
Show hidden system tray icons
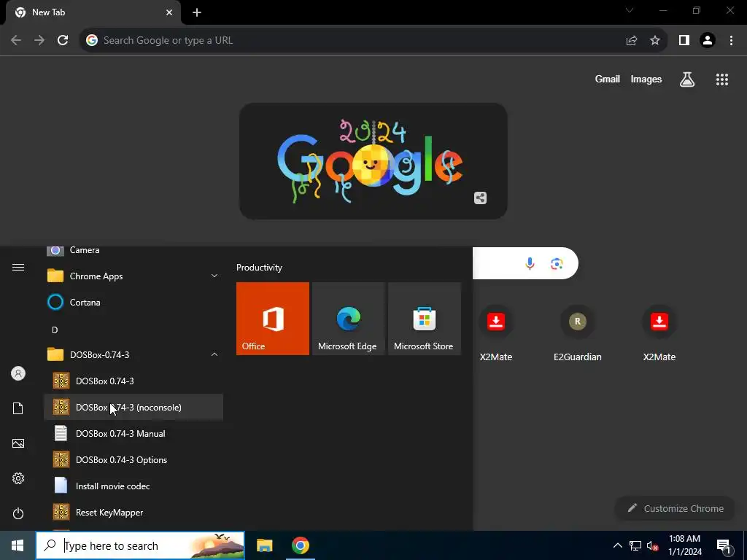[x=617, y=545]
